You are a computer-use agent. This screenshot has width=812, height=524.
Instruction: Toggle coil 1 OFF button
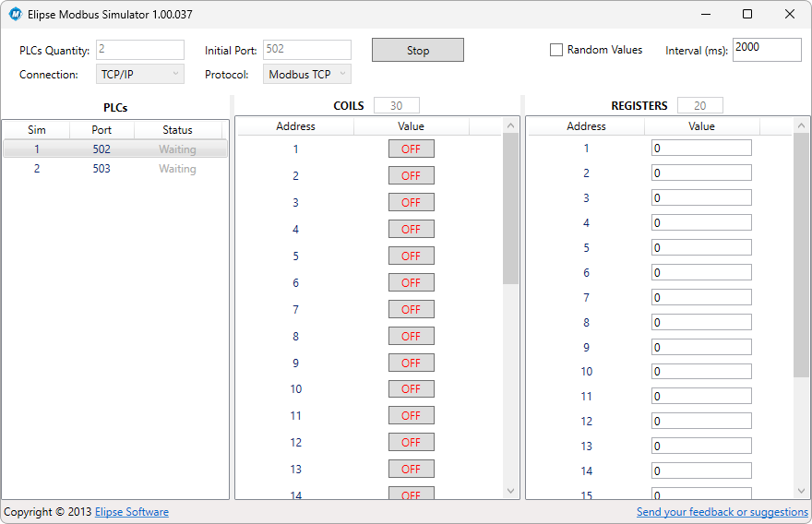click(411, 149)
